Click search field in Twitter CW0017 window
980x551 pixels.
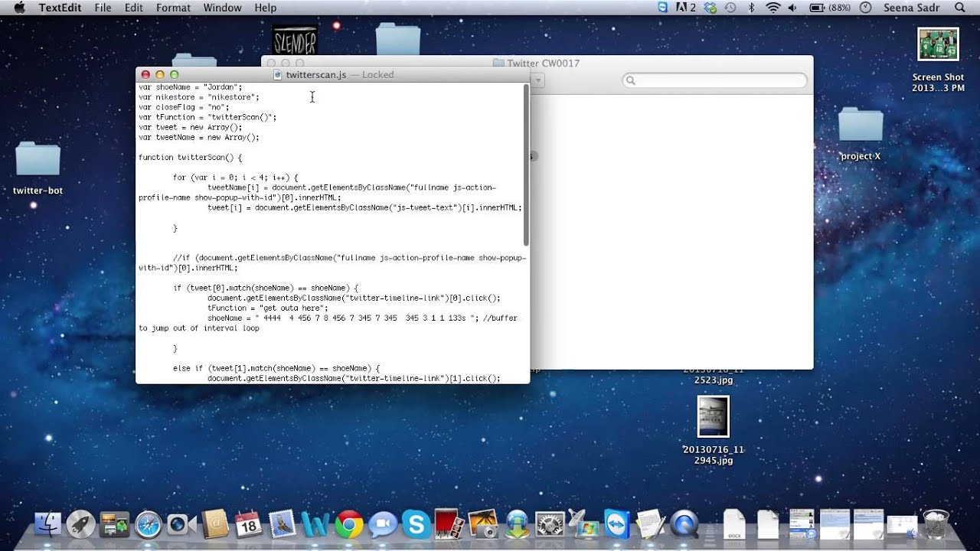pyautogui.click(x=714, y=80)
